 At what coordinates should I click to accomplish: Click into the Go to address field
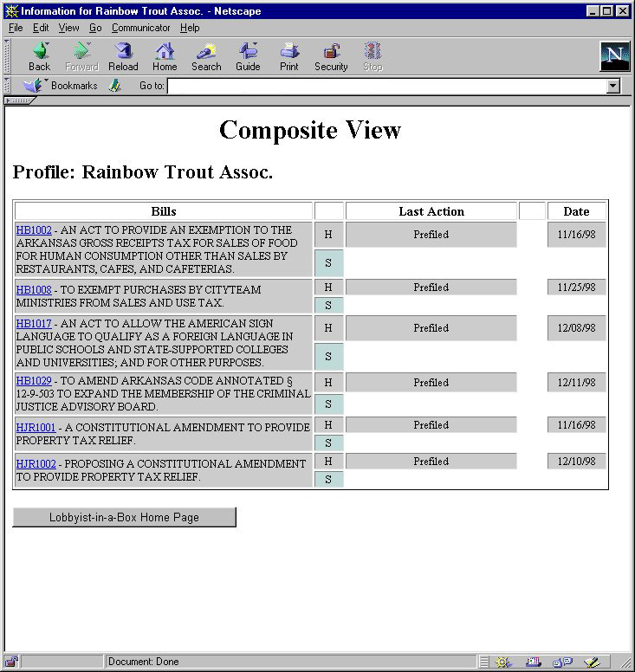387,86
